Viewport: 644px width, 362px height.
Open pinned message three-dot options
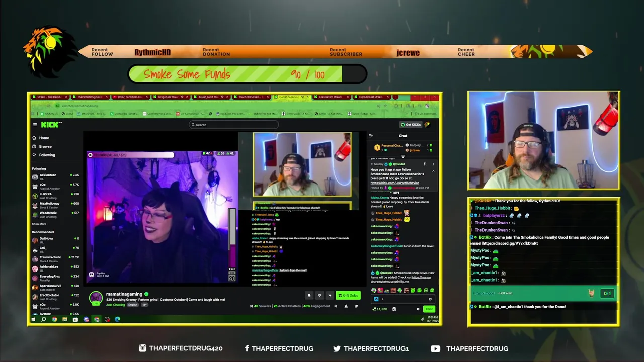click(433, 164)
